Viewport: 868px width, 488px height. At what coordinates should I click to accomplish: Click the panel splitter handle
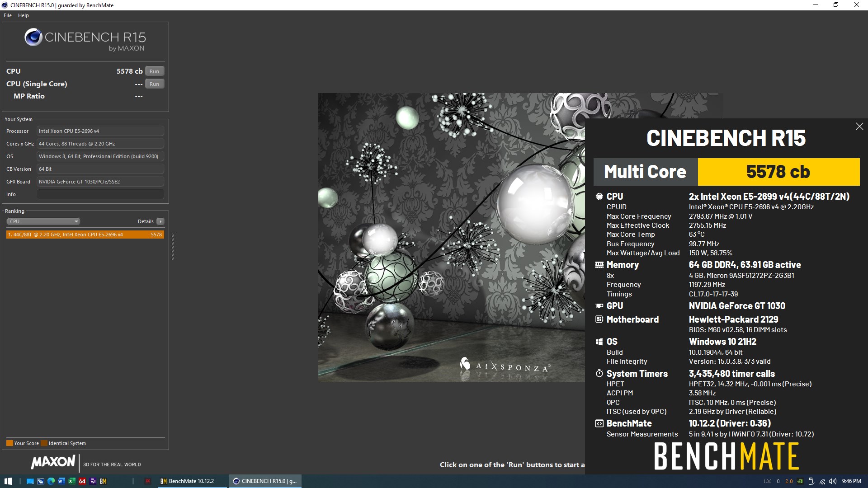click(x=173, y=247)
